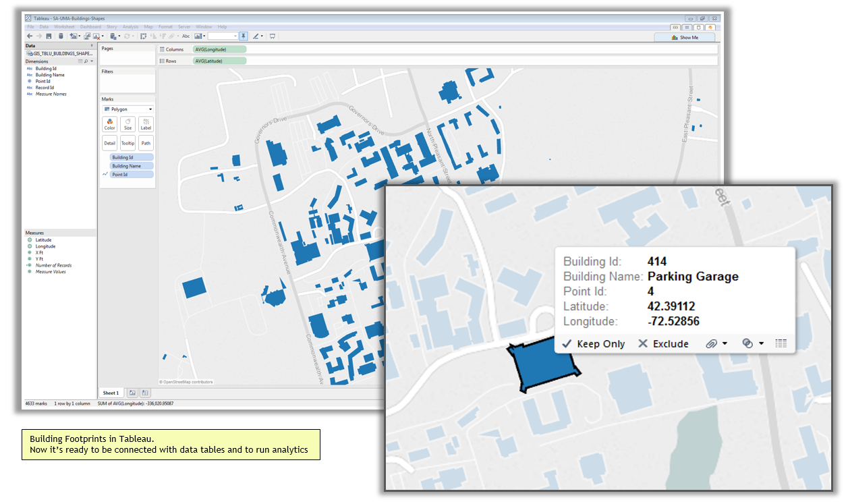Click the Size marks card button

128,124
